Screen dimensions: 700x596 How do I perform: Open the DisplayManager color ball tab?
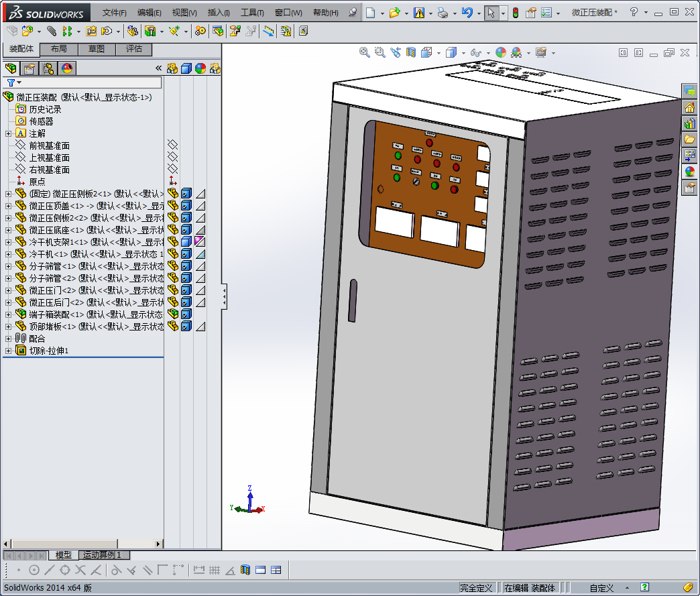pyautogui.click(x=66, y=68)
